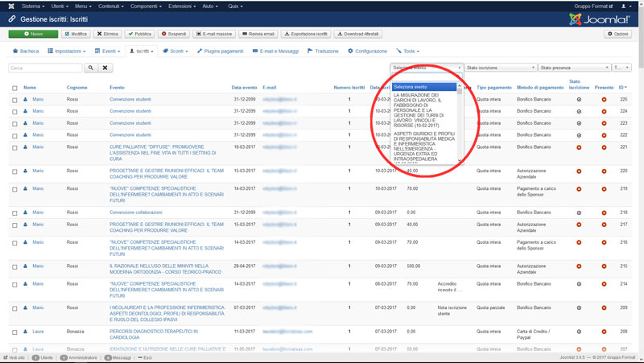Open the Stato iscrizione filter dropdown
The height and width of the screenshot is (363, 644).
pyautogui.click(x=500, y=68)
